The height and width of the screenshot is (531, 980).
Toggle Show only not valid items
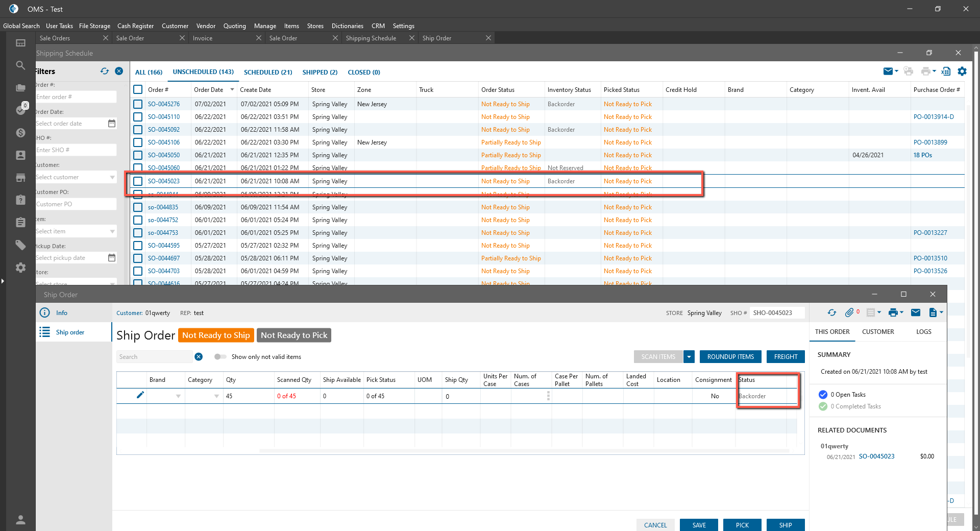click(220, 357)
